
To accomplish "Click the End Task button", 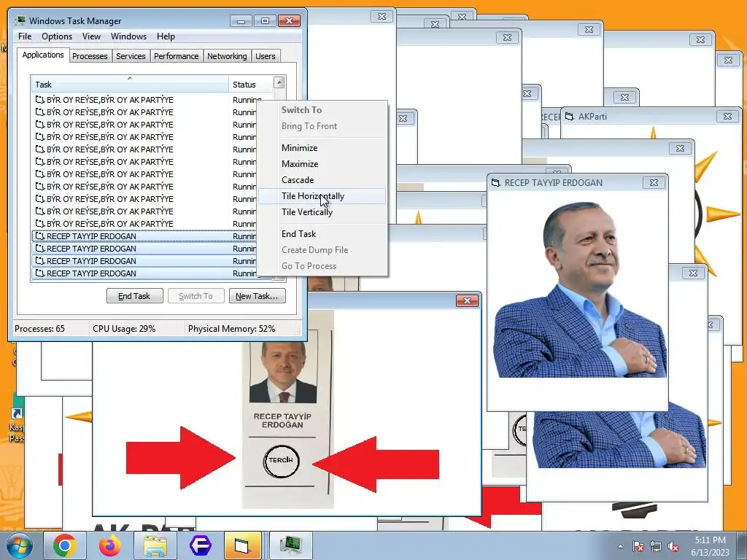I will (x=134, y=296).
